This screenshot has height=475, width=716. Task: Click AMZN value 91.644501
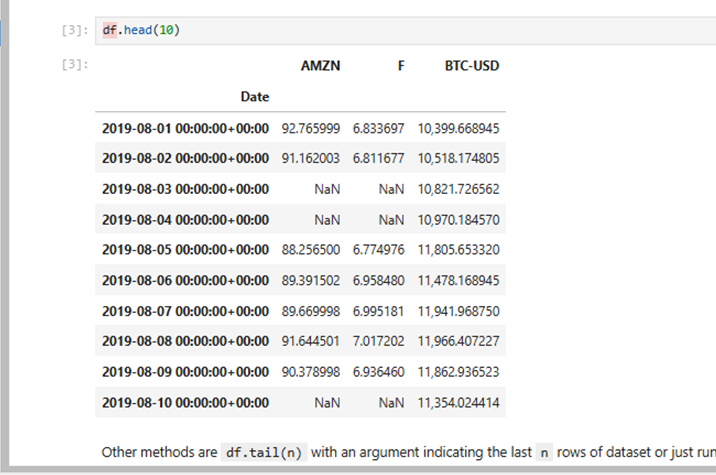pos(311,341)
